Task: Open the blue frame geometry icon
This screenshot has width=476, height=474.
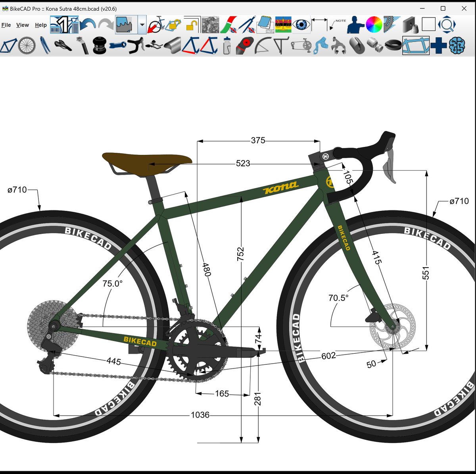Action: 8,45
